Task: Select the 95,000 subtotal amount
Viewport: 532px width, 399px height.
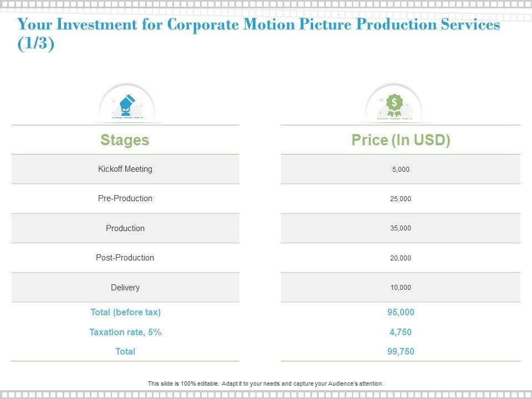Action: coord(401,313)
